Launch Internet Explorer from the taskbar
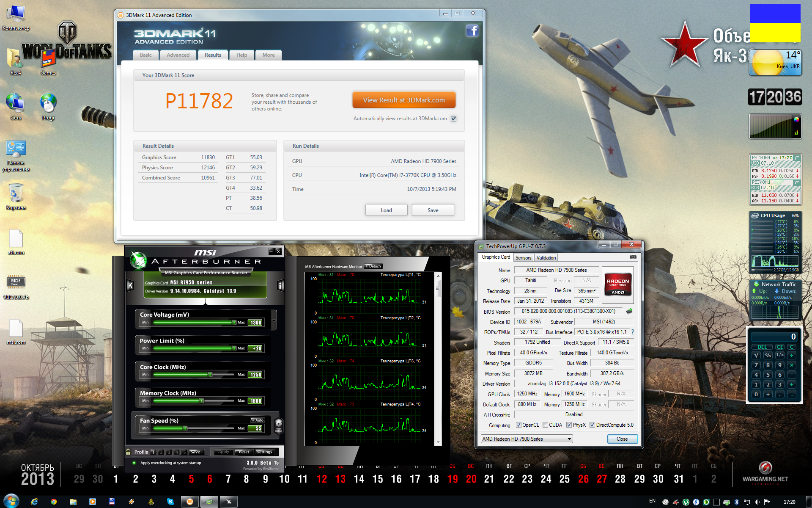 click(34, 502)
